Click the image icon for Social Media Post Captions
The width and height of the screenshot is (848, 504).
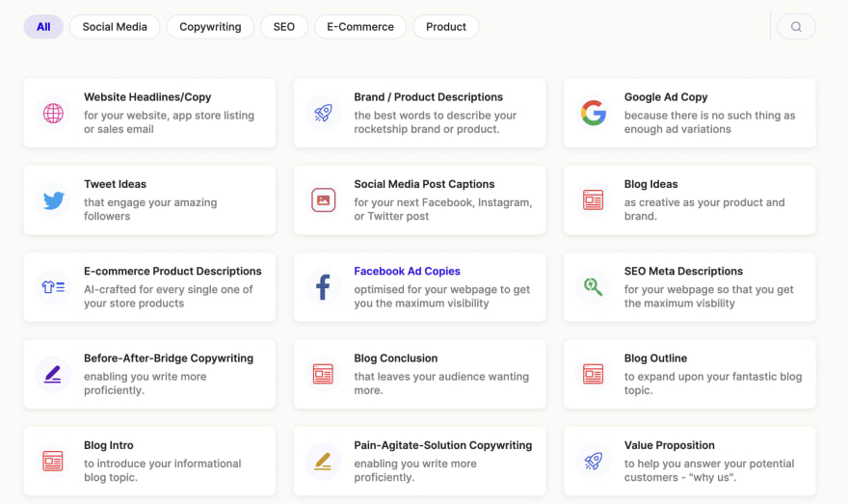(x=323, y=200)
